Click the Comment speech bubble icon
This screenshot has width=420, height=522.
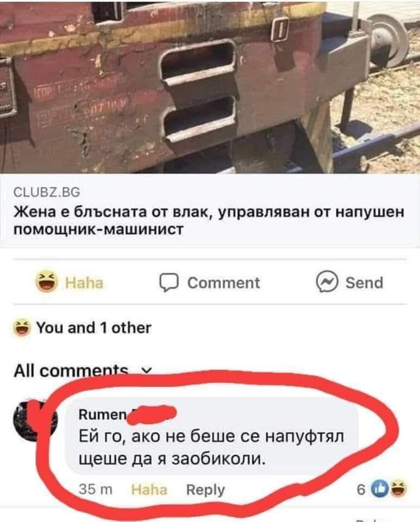pos(169,283)
